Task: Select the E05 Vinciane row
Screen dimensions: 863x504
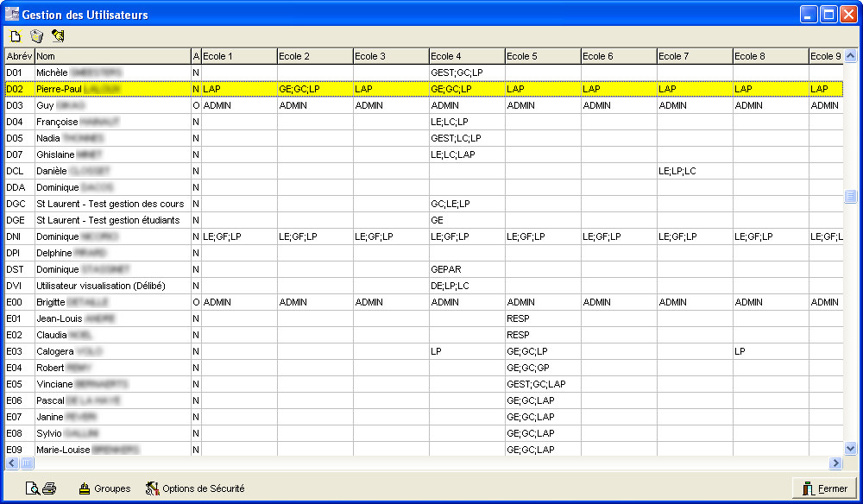Action: tap(424, 384)
